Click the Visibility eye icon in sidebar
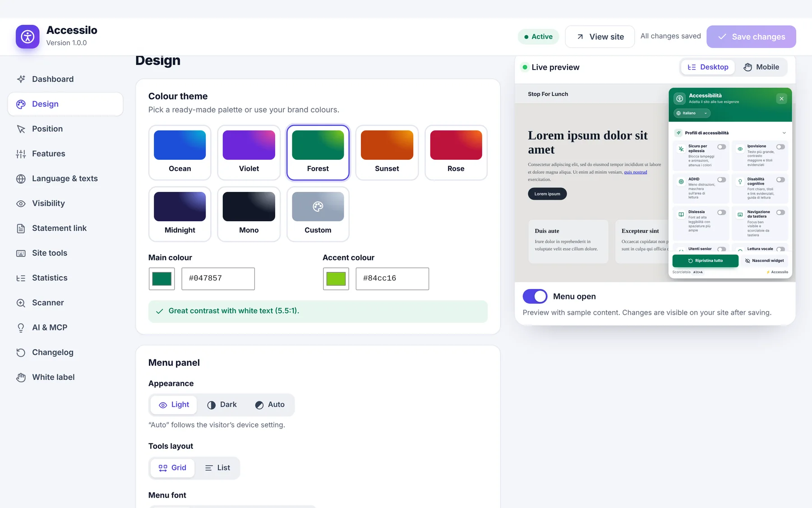 21,204
